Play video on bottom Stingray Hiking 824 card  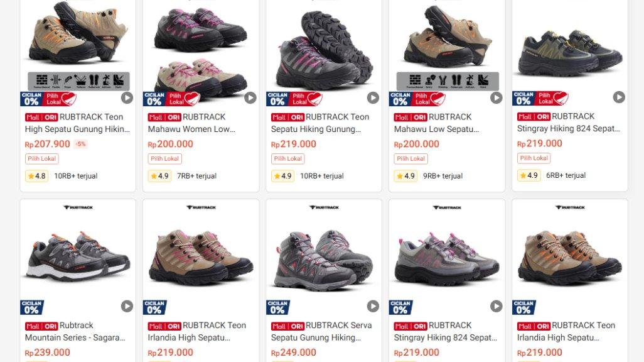496,306
